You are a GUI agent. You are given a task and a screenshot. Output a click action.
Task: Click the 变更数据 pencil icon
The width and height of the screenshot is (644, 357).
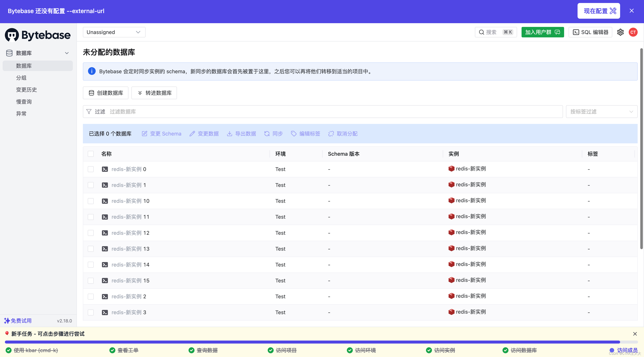[x=192, y=133]
